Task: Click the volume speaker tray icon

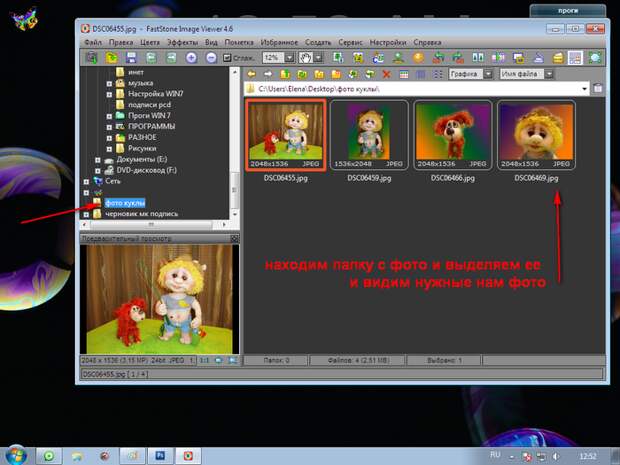Action: pyautogui.click(x=556, y=457)
